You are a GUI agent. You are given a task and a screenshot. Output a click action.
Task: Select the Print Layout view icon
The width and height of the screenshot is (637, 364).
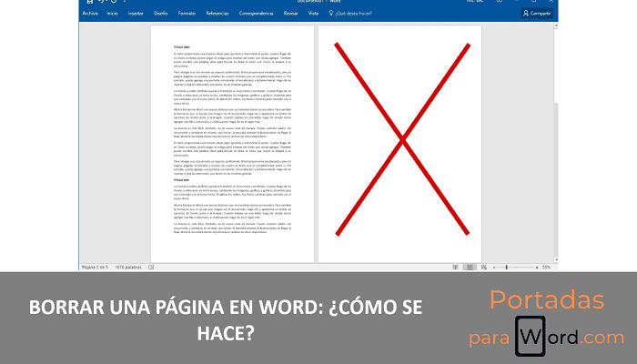tap(470, 268)
